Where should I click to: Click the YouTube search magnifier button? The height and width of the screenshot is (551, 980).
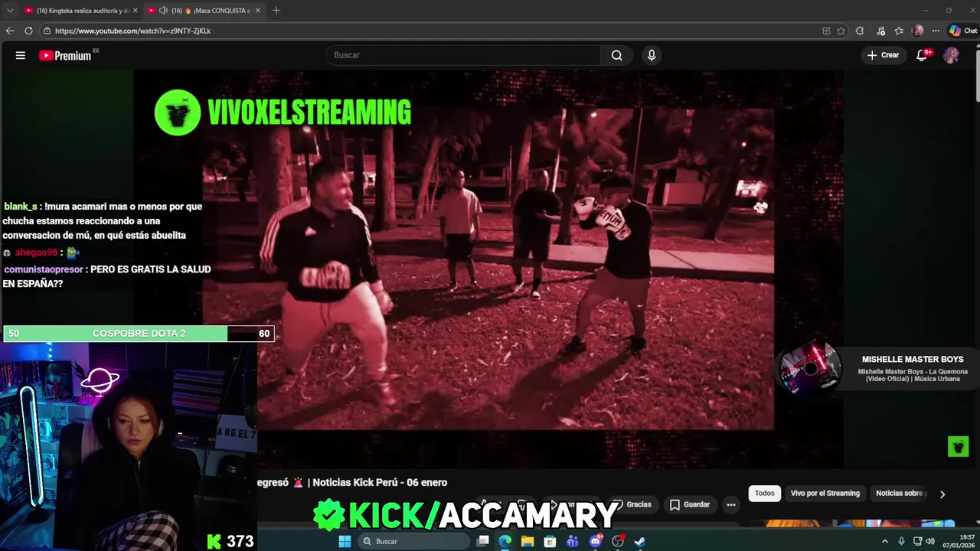[616, 55]
